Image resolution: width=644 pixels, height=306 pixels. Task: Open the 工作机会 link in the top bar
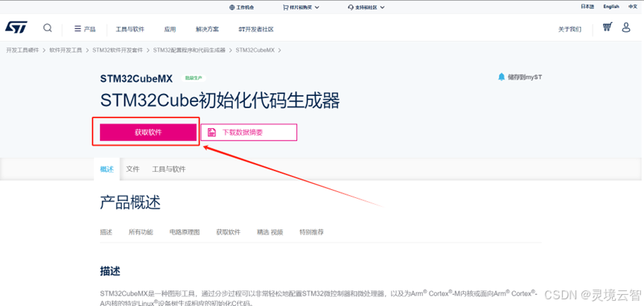[241, 7]
